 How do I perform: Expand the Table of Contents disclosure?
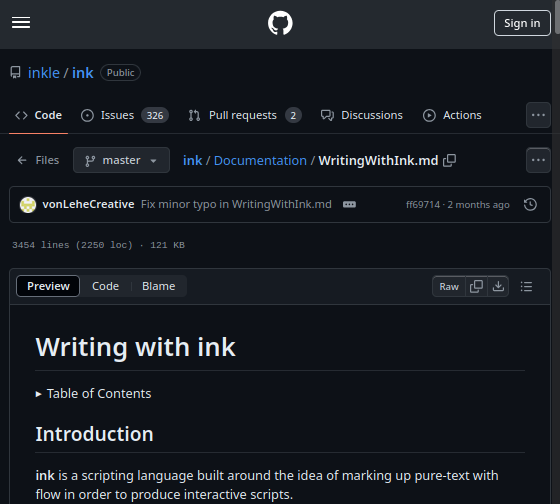pyautogui.click(x=94, y=394)
